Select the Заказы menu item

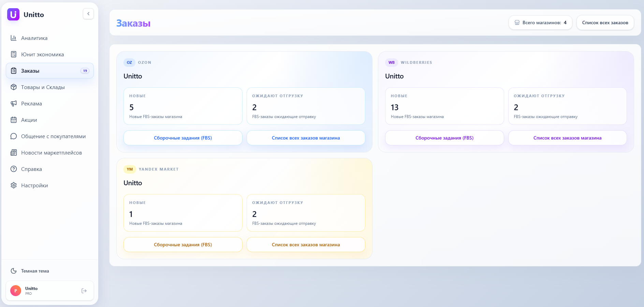(50, 71)
